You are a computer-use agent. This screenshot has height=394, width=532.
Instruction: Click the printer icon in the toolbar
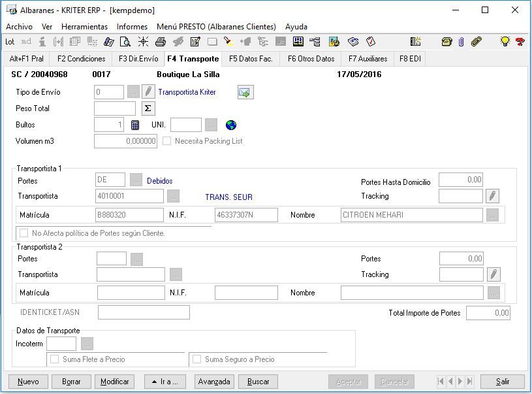point(161,42)
